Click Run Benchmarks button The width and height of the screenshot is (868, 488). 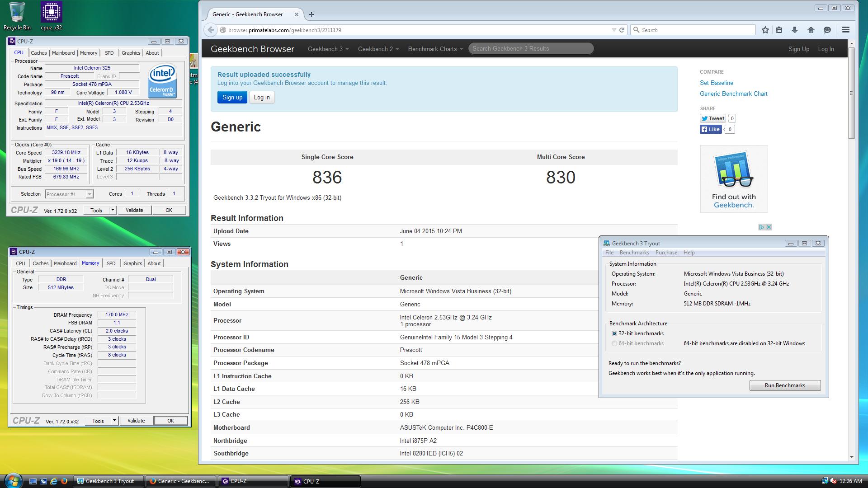(x=785, y=385)
